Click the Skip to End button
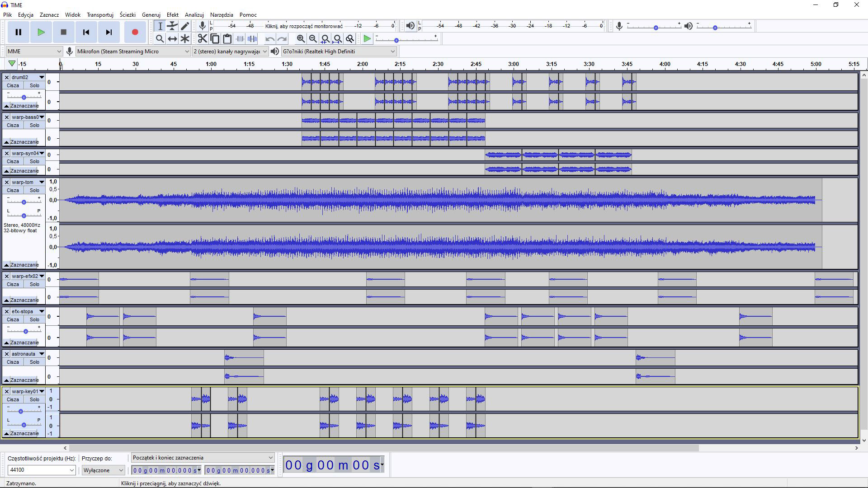 tap(108, 32)
